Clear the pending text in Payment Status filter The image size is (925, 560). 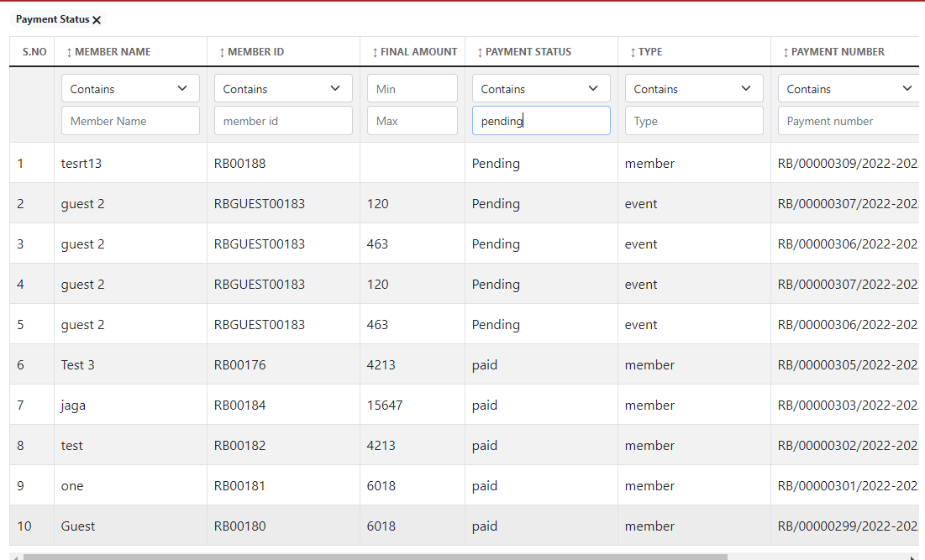540,120
